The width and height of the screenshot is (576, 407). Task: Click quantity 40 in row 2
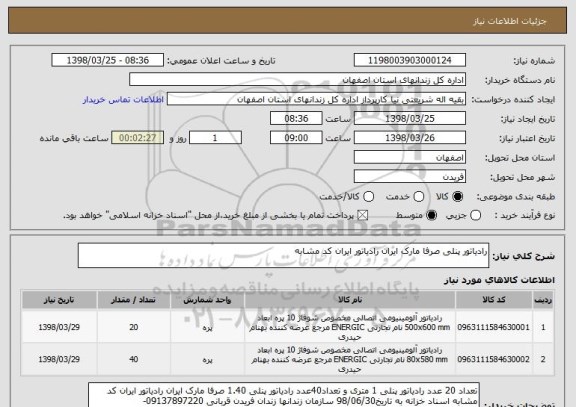134,359
